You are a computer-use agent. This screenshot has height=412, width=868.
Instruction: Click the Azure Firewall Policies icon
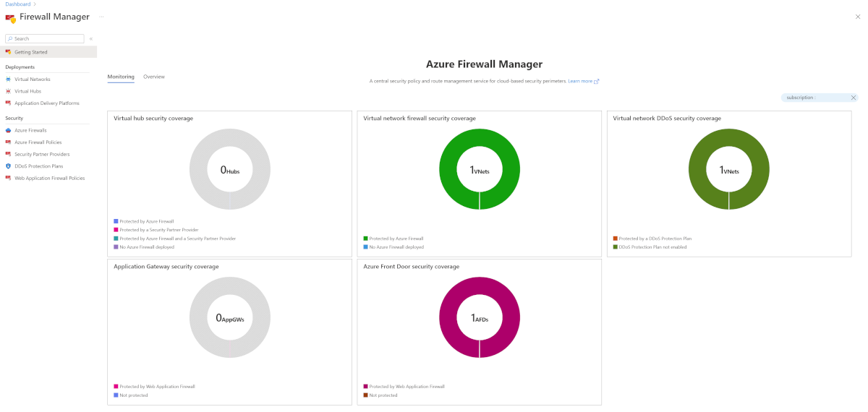[x=9, y=142]
